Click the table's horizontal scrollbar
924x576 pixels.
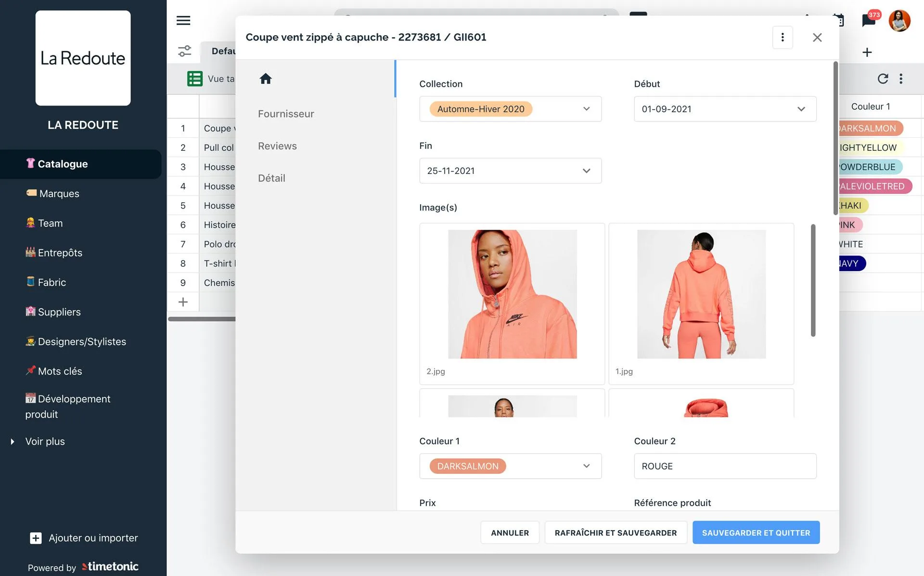tap(202, 319)
